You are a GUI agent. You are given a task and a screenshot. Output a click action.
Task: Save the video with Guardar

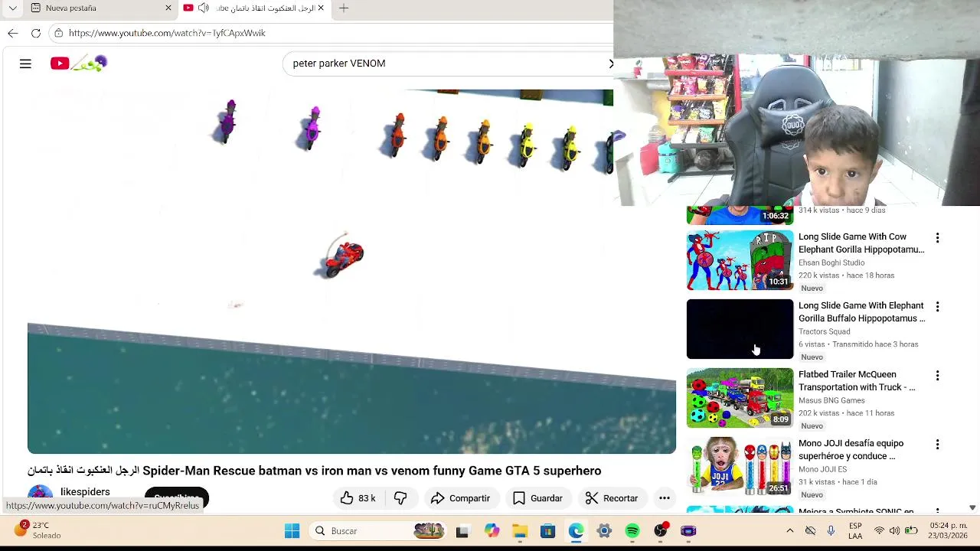tap(537, 498)
